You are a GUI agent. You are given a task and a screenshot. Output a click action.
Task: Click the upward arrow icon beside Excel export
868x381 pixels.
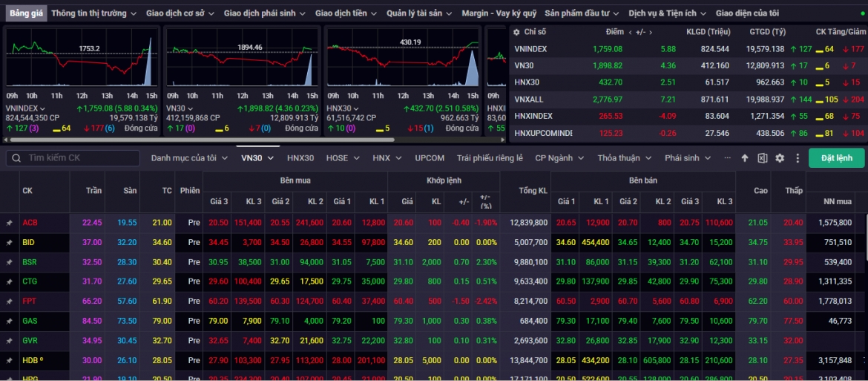click(x=745, y=158)
